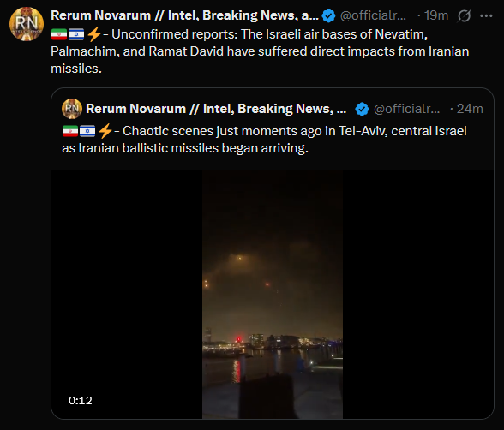Click the Israel flag emoji in quoted post

pos(87,131)
